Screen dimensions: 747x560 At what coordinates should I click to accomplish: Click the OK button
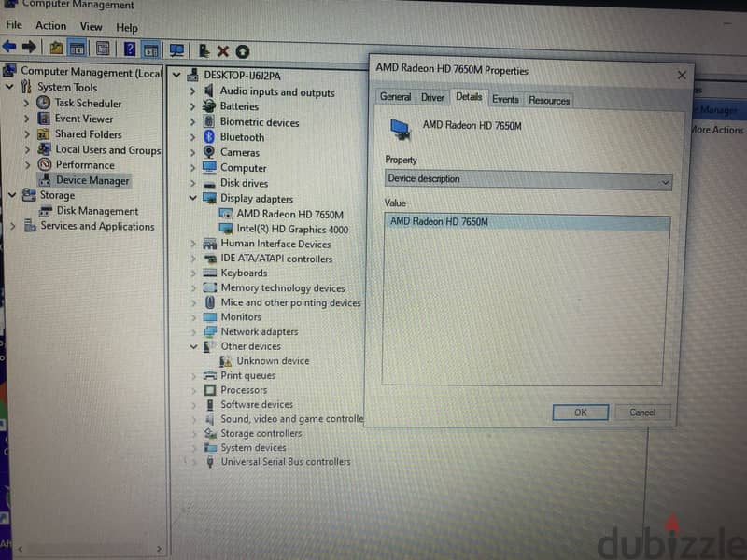[580, 412]
